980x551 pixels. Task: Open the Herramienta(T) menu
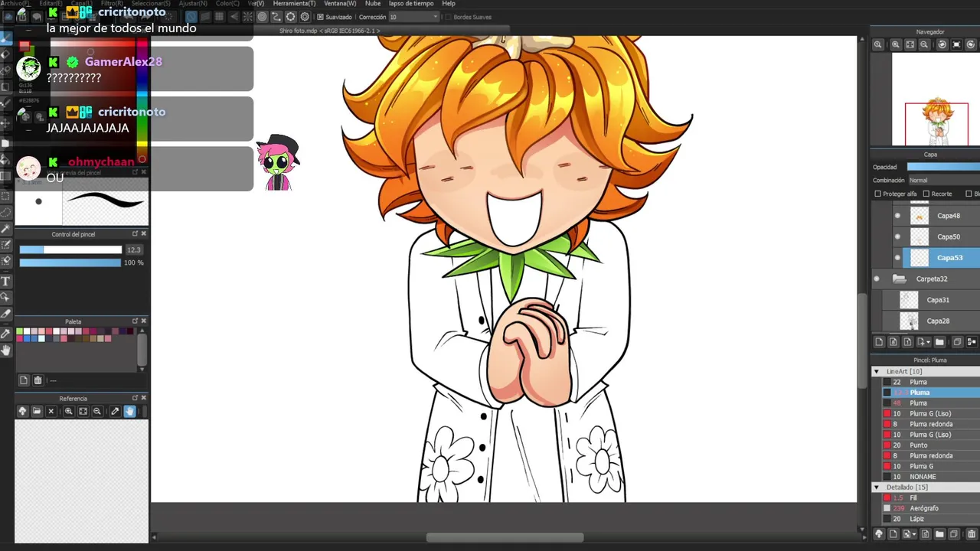tap(294, 4)
